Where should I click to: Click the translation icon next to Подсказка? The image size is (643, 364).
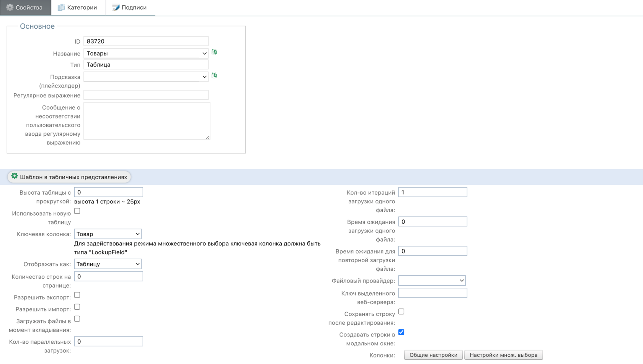pyautogui.click(x=214, y=75)
